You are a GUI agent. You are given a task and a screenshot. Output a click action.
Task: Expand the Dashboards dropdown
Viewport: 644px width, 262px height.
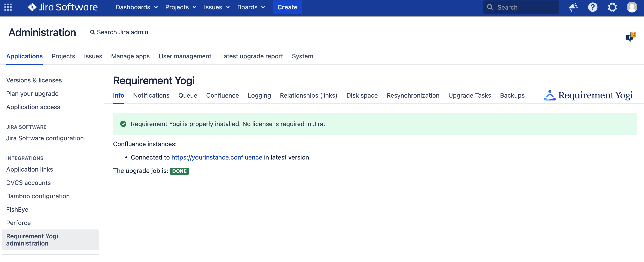click(136, 7)
